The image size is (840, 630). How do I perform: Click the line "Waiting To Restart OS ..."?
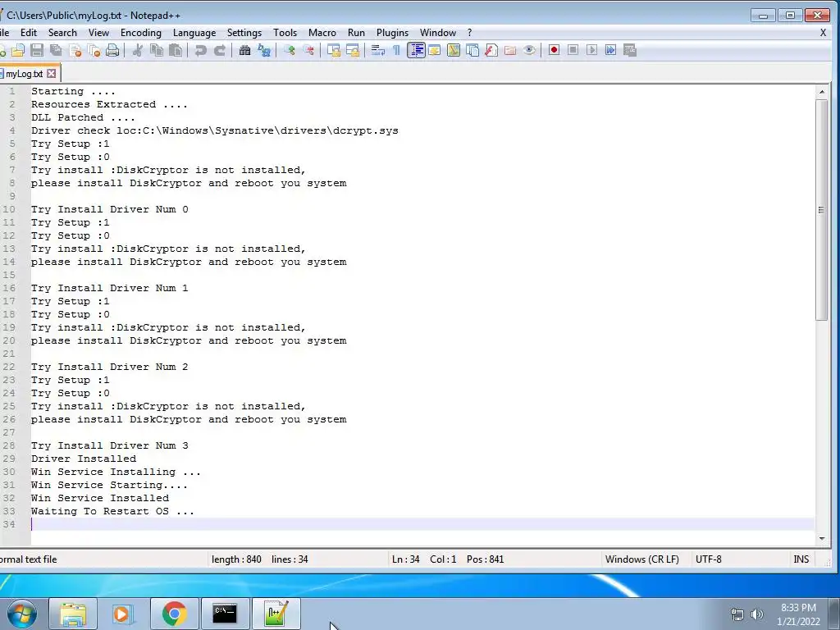(112, 511)
